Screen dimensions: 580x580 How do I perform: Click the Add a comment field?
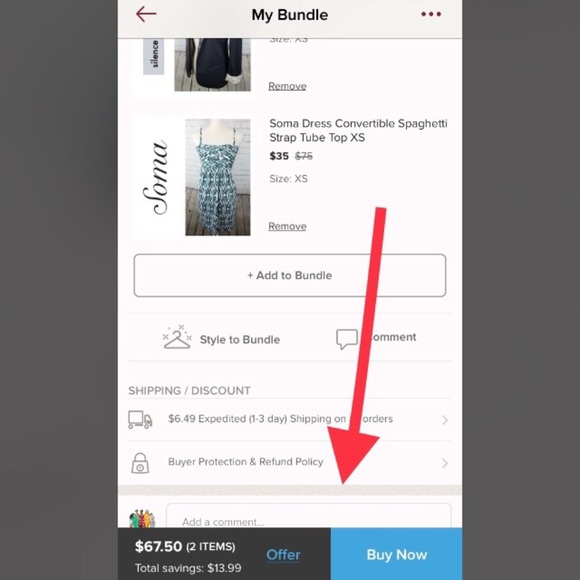point(308,516)
